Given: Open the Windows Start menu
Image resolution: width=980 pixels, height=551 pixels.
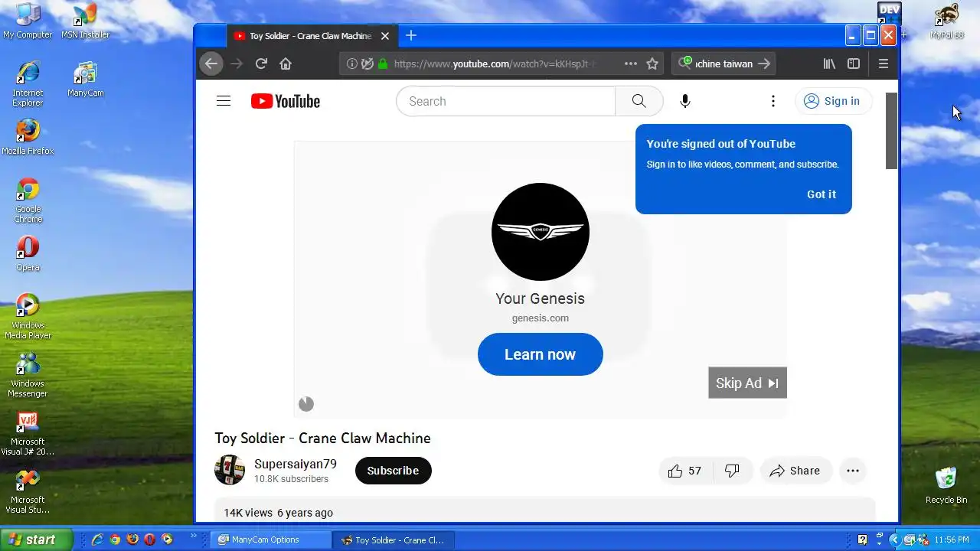Looking at the screenshot, I should 36,540.
